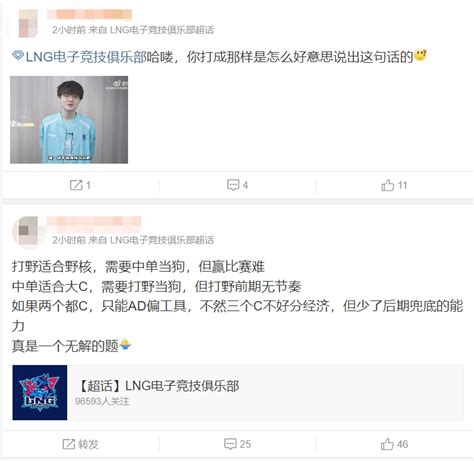This screenshot has width=474, height=461.
Task: Click the repost icon on first post
Action: [x=76, y=185]
